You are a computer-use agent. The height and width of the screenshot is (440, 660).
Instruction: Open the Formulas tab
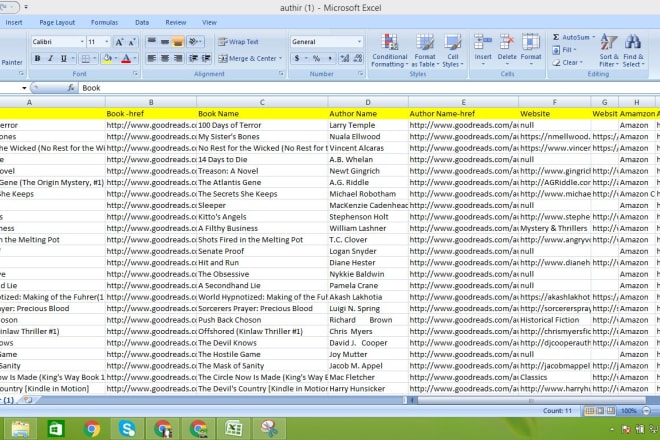pos(104,23)
